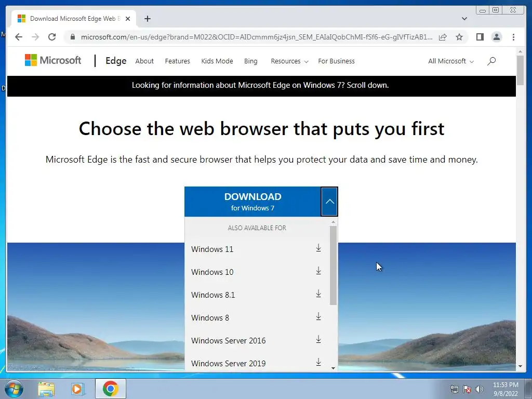Open the Kids Mode nav item
Viewport: 532px width, 399px height.
[x=217, y=61]
